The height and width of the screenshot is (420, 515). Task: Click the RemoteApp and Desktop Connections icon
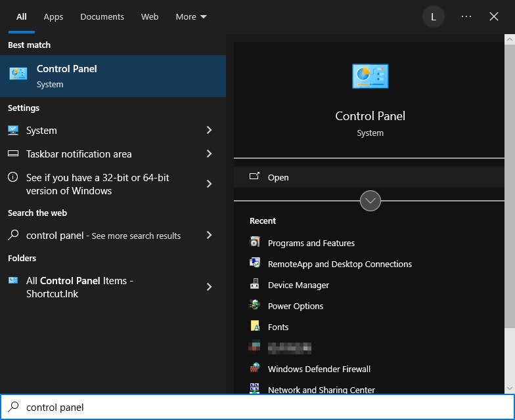tap(255, 262)
